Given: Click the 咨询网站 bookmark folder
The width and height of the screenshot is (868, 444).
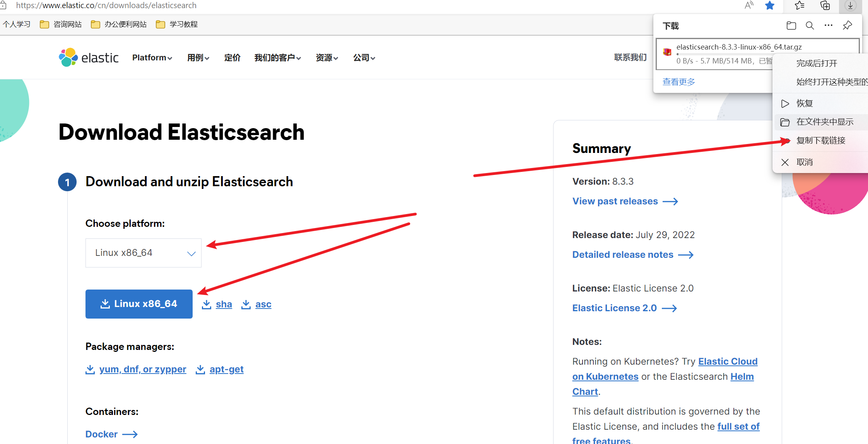Looking at the screenshot, I should click(61, 24).
